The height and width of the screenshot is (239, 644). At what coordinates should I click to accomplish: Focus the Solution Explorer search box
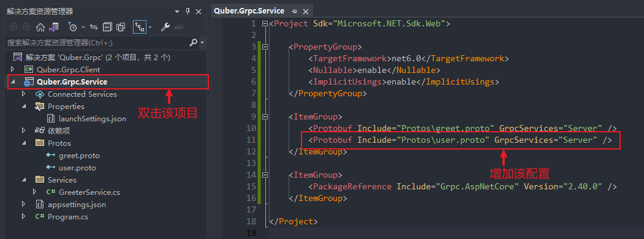pos(97,43)
